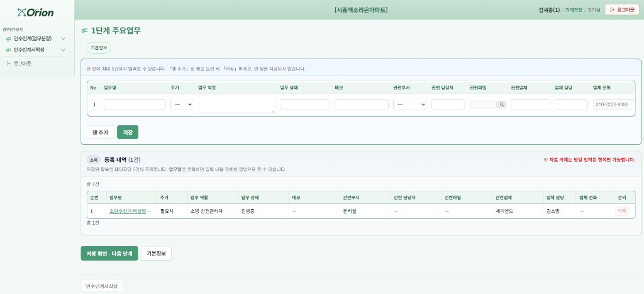
Task: Click the green 저장 button
Action: coord(128,132)
